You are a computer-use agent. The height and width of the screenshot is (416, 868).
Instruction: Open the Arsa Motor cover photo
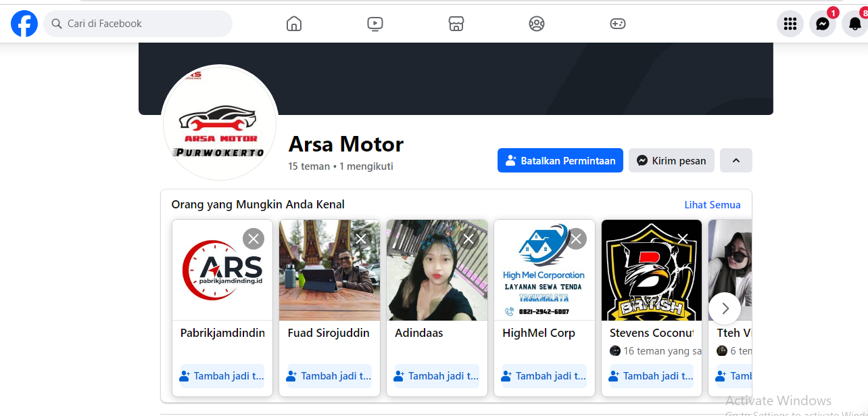[x=456, y=78]
